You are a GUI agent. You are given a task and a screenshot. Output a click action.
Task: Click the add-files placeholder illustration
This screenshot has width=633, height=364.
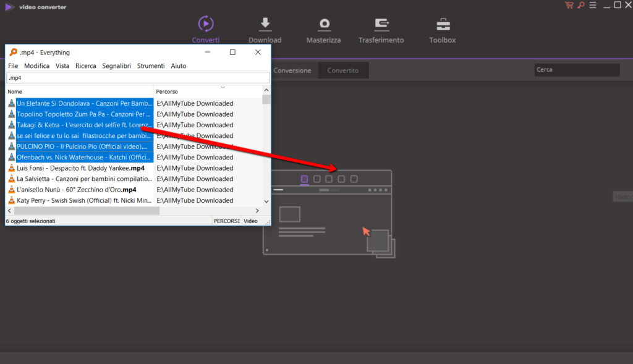(329, 214)
